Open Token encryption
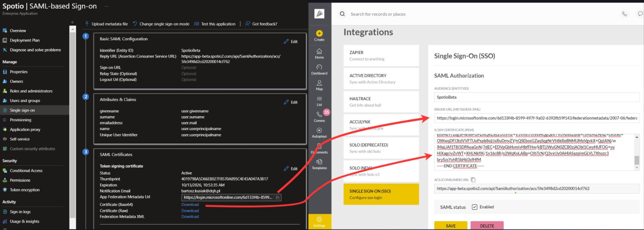 pyautogui.click(x=24, y=190)
